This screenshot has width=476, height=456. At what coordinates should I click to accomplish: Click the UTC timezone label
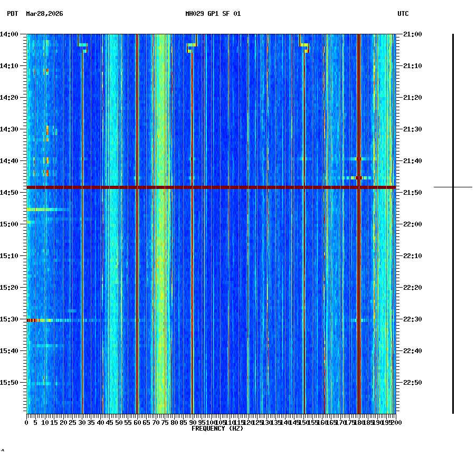[x=404, y=14]
